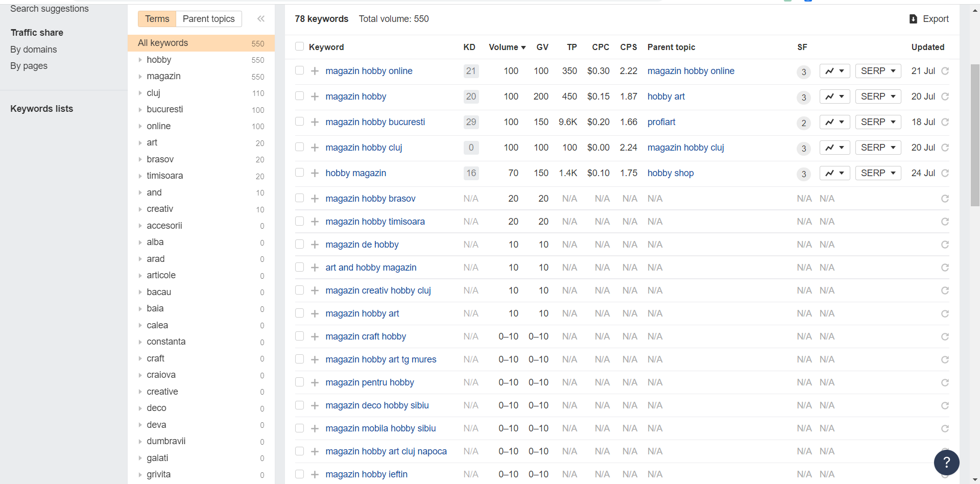Check the hobby magazin row checkbox
980x484 pixels.
coord(299,173)
